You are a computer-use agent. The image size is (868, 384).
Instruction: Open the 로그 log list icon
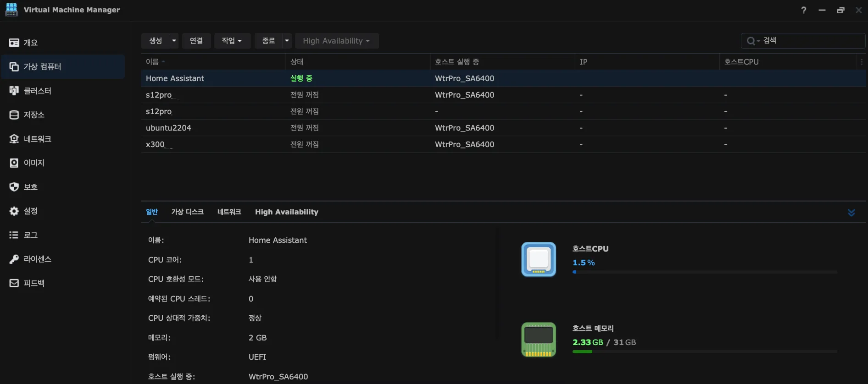pyautogui.click(x=14, y=235)
